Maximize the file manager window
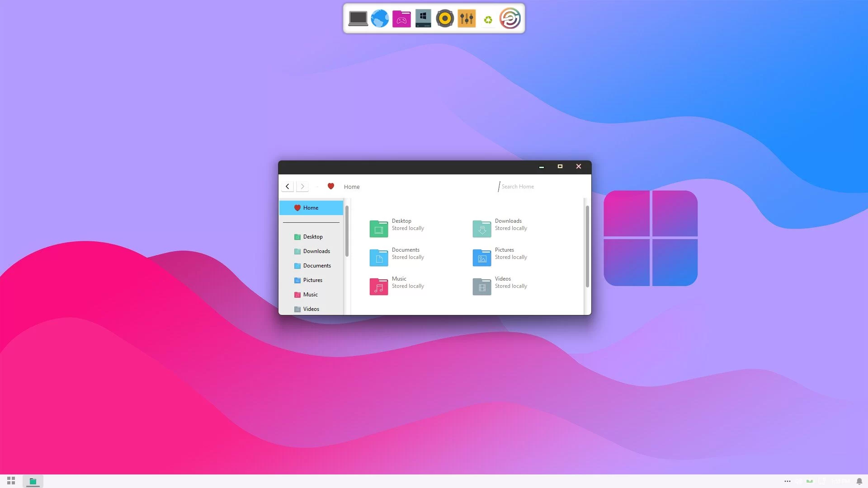 point(560,166)
